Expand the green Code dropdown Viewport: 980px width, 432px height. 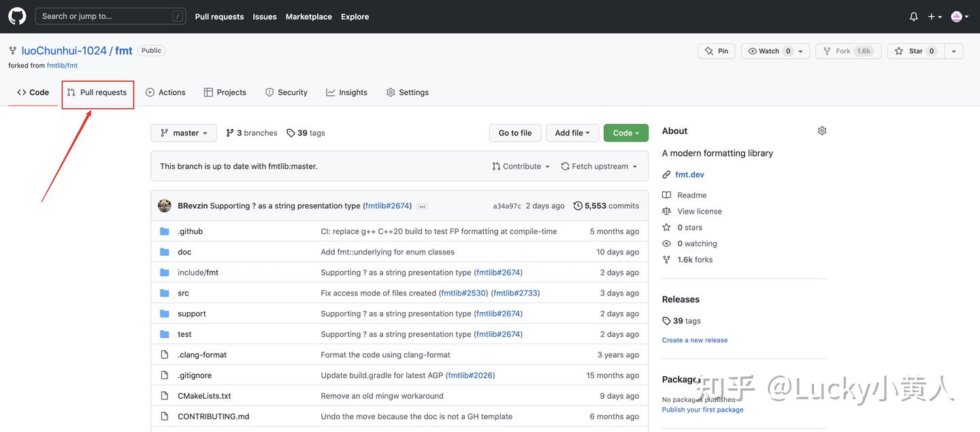point(625,133)
